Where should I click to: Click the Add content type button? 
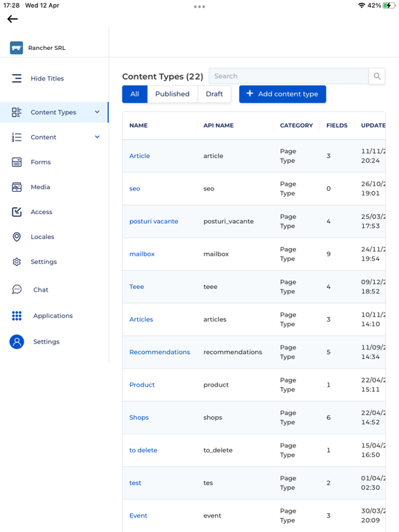(283, 94)
